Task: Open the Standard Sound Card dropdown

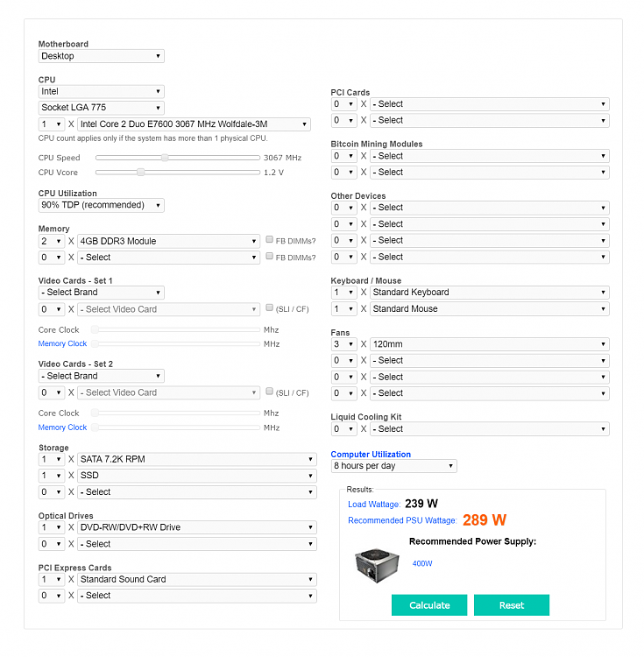Action: (x=197, y=580)
